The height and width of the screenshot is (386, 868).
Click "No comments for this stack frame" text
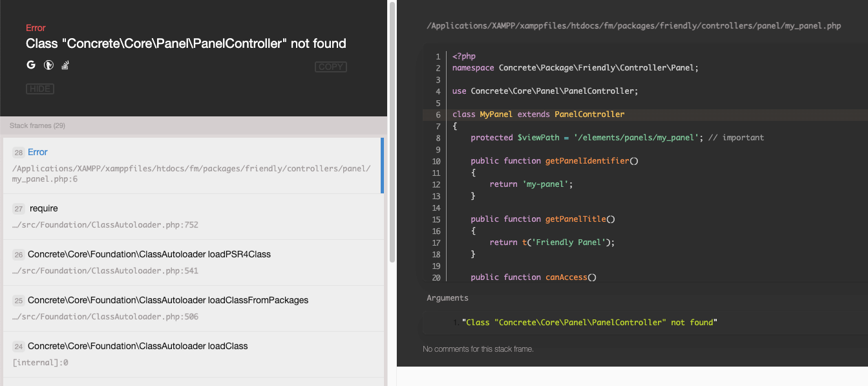tap(478, 349)
